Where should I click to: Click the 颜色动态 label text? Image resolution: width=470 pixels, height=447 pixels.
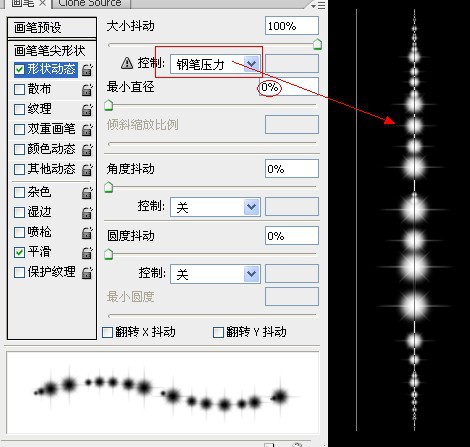[x=52, y=149]
